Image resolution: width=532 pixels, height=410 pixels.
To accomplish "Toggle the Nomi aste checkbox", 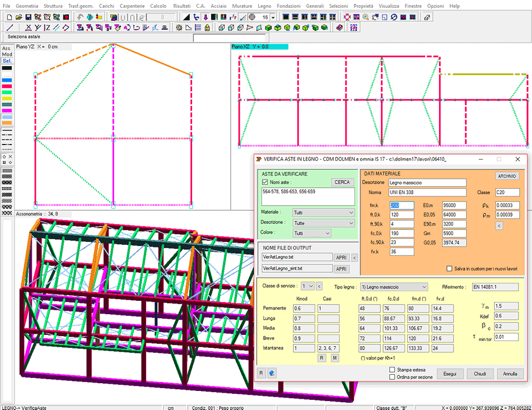I will (x=265, y=182).
